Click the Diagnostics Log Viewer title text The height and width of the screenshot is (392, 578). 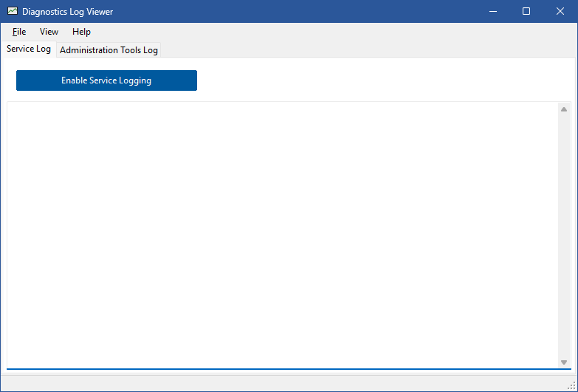click(x=68, y=12)
